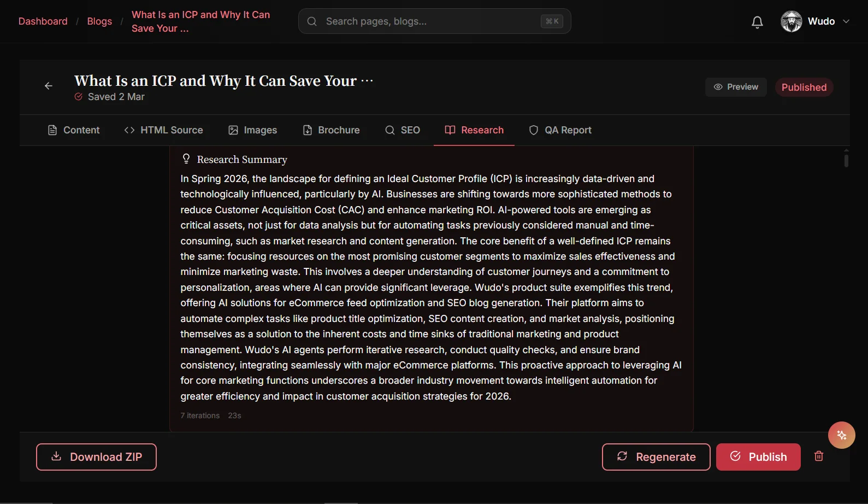Screen dimensions: 868x504
Task: Delete the blog with the trash icon
Action: coord(819,456)
